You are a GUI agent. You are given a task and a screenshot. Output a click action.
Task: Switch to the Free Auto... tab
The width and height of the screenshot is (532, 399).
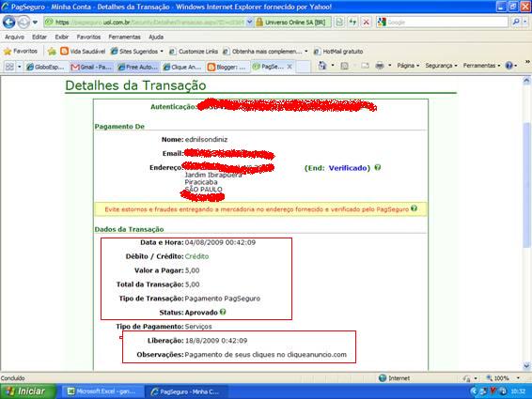[137, 67]
